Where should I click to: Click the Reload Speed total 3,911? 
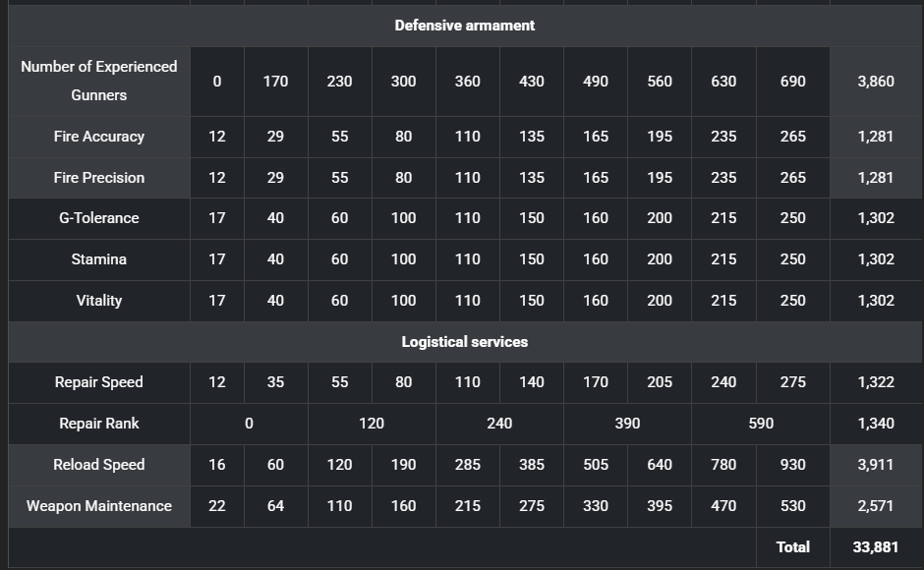pyautogui.click(x=875, y=465)
